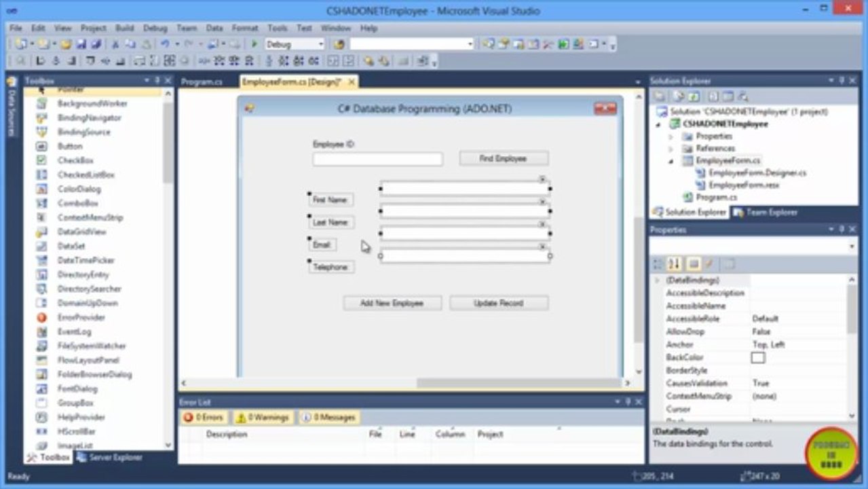
Task: Toggle auto-hide pin on Properties panel
Action: (x=842, y=230)
